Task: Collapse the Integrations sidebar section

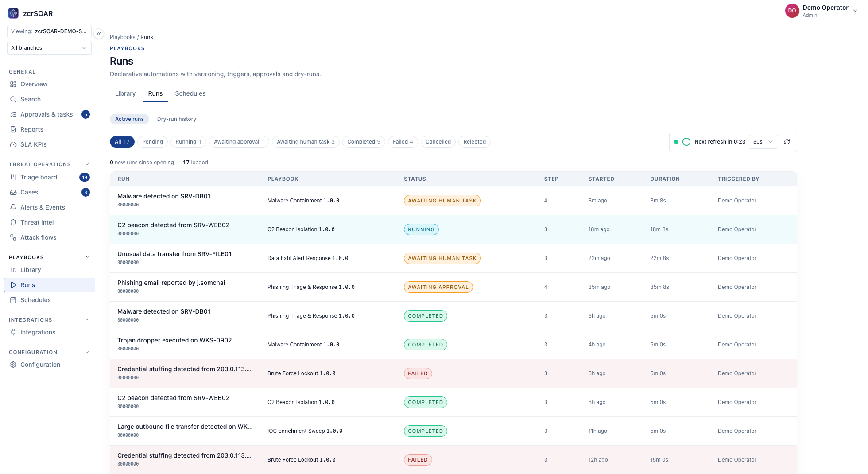Action: (x=87, y=320)
